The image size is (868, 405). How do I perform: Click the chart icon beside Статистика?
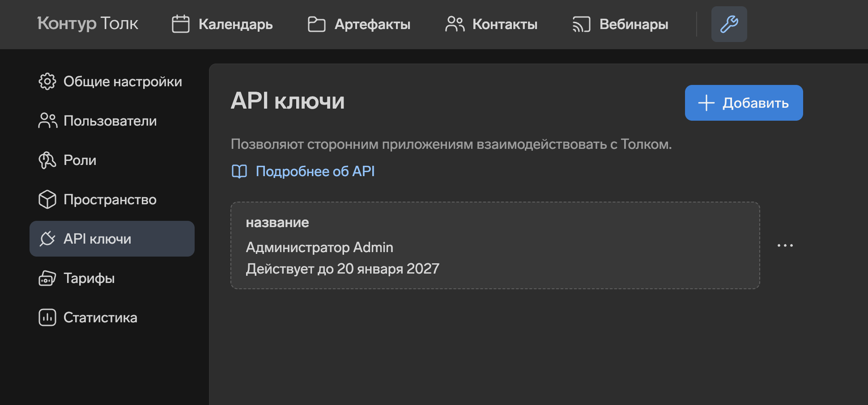[x=47, y=317]
